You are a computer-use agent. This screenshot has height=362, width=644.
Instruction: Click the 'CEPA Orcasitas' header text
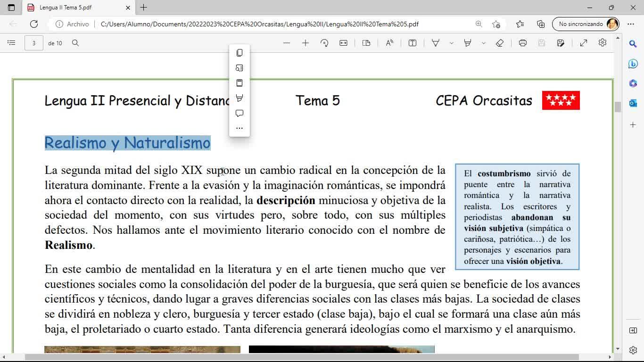click(x=484, y=100)
